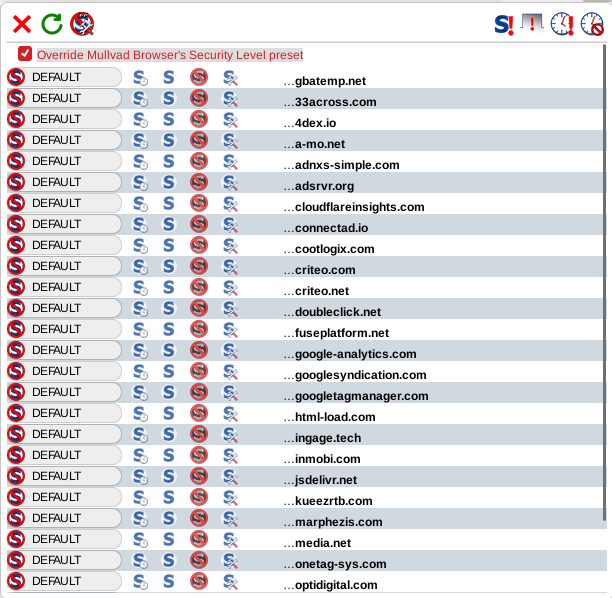Choose Custom preset for gbatemp.net
This screenshot has width=612, height=598.
click(x=230, y=78)
